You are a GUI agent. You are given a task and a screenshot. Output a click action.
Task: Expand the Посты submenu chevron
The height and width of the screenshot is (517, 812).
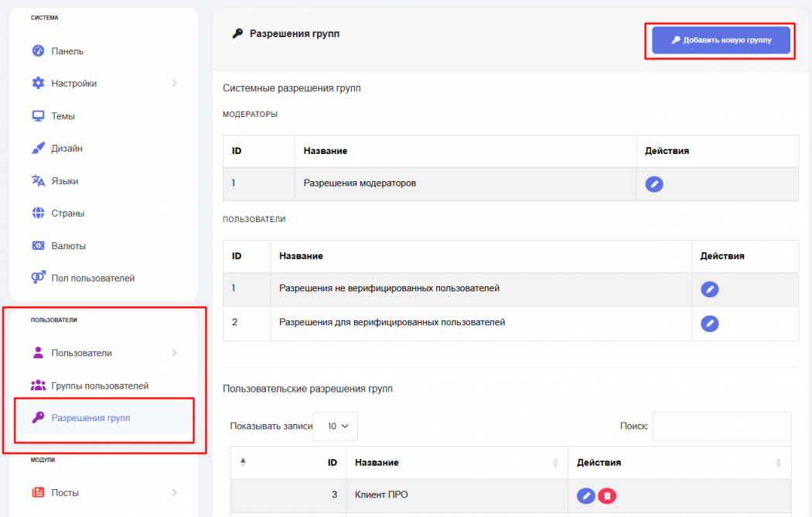pyautogui.click(x=174, y=493)
